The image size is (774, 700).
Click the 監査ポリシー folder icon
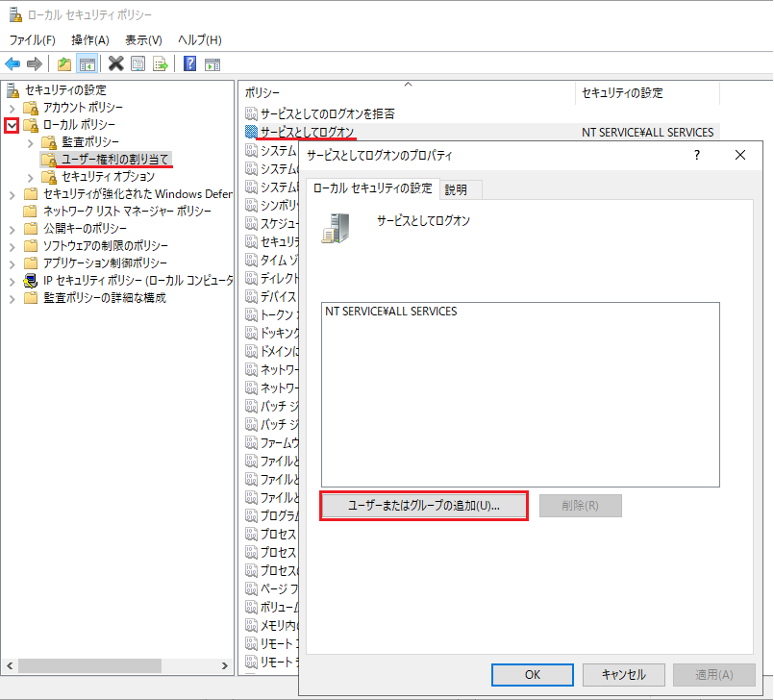(x=49, y=142)
